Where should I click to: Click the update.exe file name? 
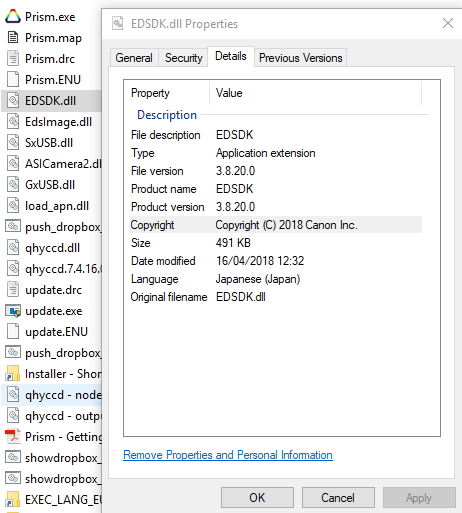[x=54, y=311]
